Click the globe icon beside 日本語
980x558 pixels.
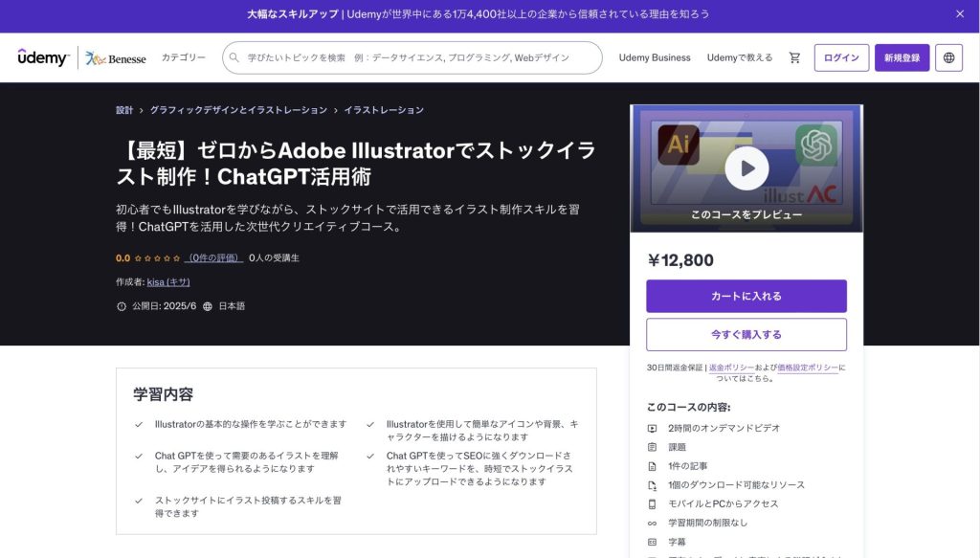[x=208, y=306]
